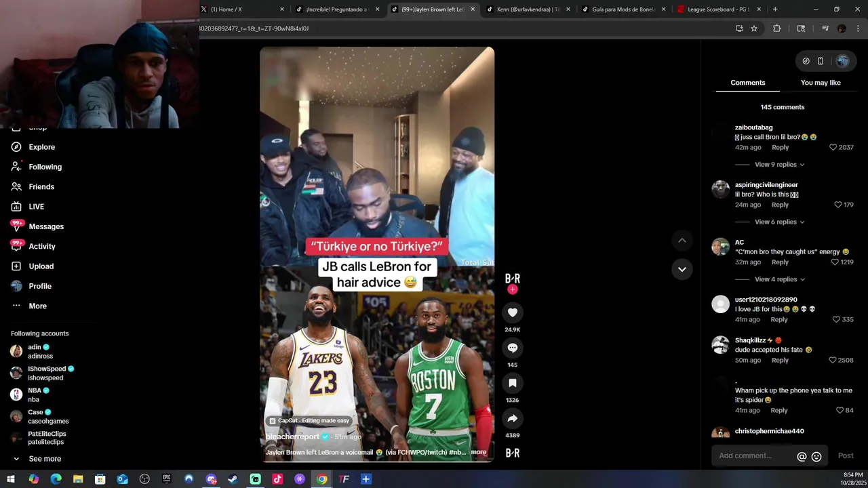Open the emoji picker in comment box
The width and height of the screenshot is (868, 488).
[x=816, y=457]
